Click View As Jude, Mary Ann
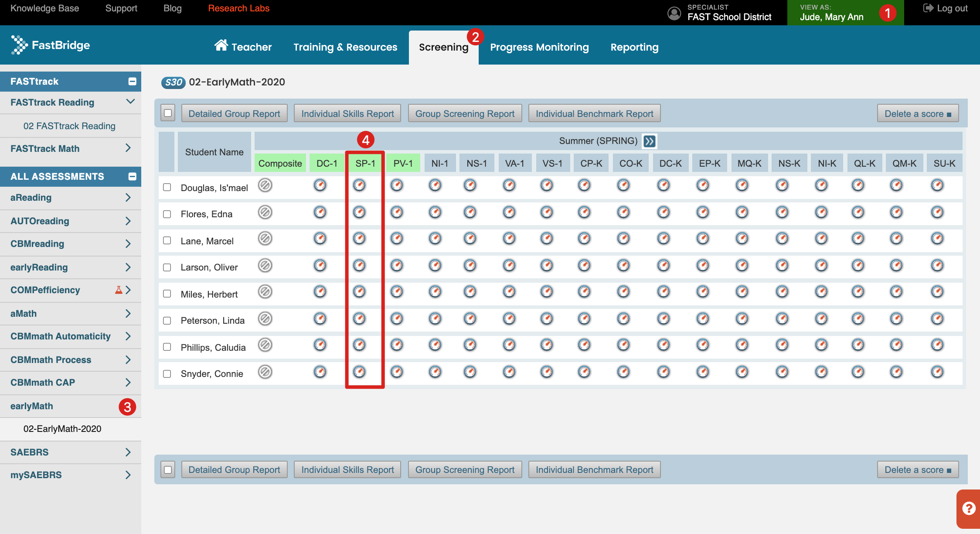 [845, 13]
